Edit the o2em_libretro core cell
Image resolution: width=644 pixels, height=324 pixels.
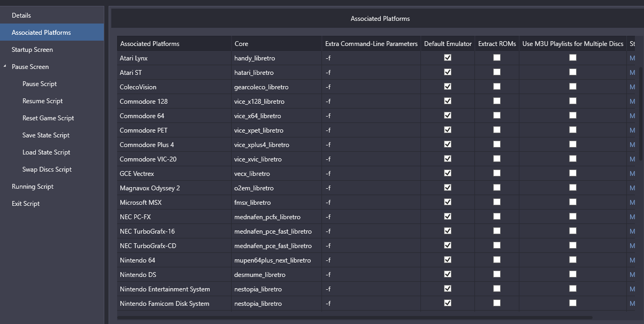coord(277,188)
